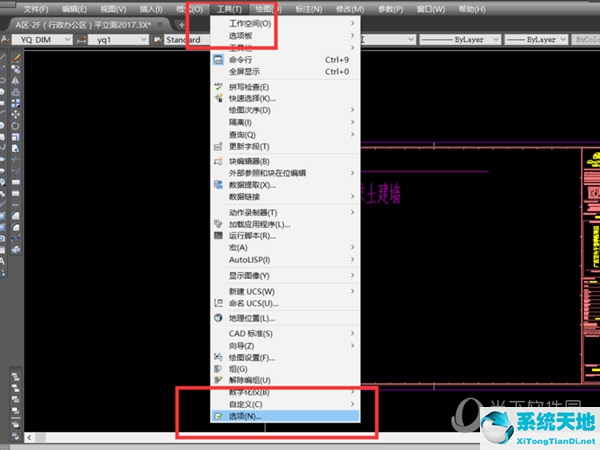Select the Copy objects tool
This screenshot has width=600, height=450.
16,69
